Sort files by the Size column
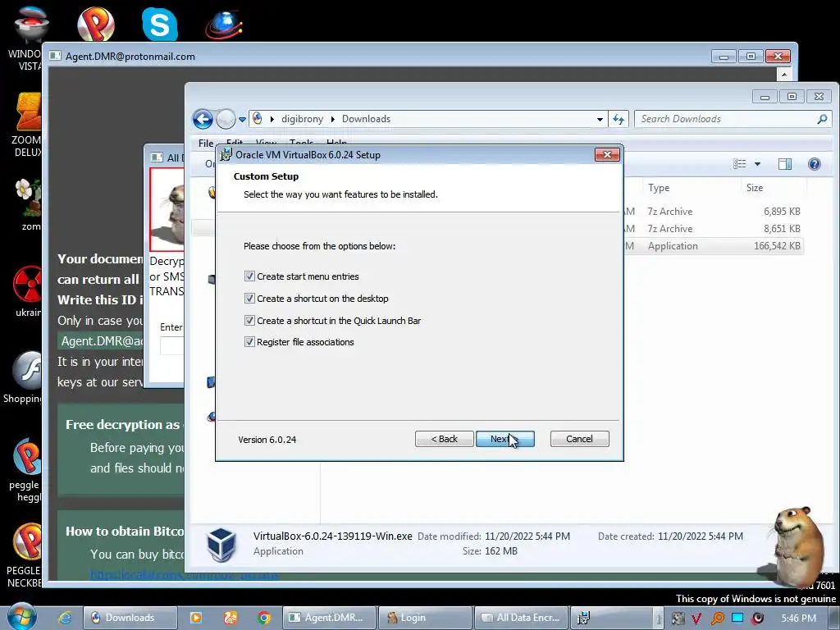Image resolution: width=840 pixels, height=630 pixels. click(755, 188)
